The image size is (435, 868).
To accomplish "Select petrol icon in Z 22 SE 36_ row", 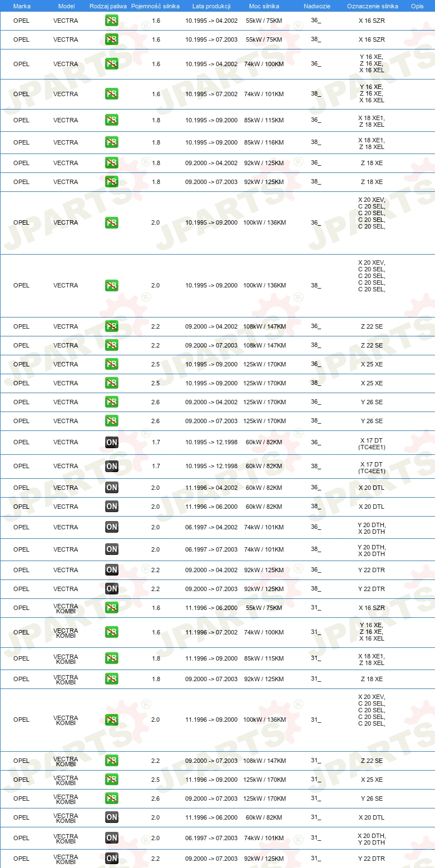I will tap(111, 326).
